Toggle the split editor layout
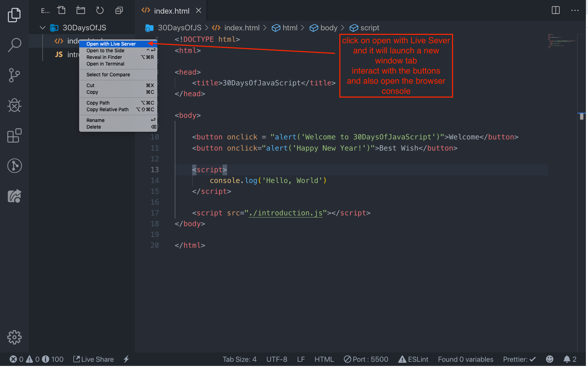This screenshot has width=588, height=367. tap(555, 10)
